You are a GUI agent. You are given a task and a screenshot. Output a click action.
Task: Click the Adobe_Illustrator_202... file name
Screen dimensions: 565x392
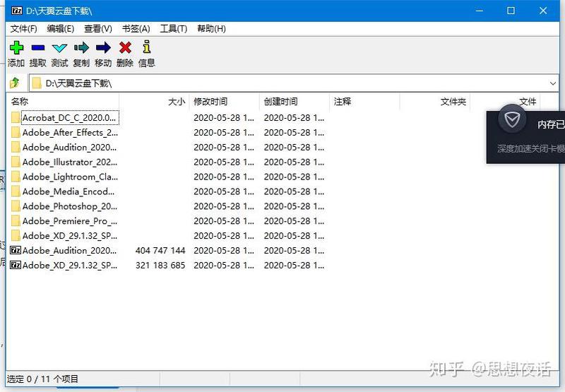click(x=69, y=162)
